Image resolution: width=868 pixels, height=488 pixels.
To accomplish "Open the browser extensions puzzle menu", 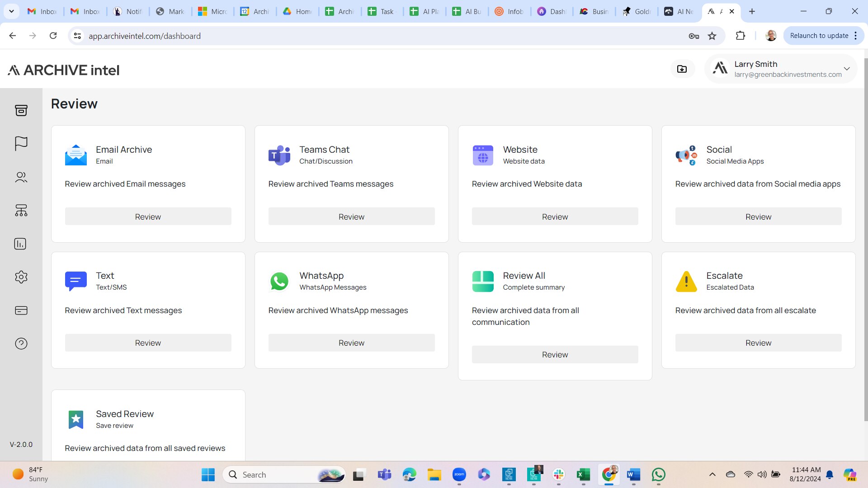I will pos(741,36).
